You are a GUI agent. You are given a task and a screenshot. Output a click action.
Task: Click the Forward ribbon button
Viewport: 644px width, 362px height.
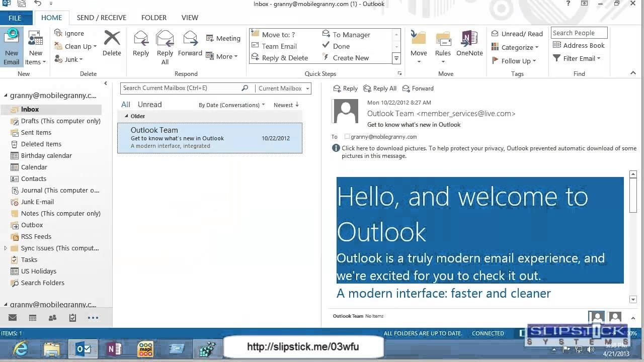190,43
